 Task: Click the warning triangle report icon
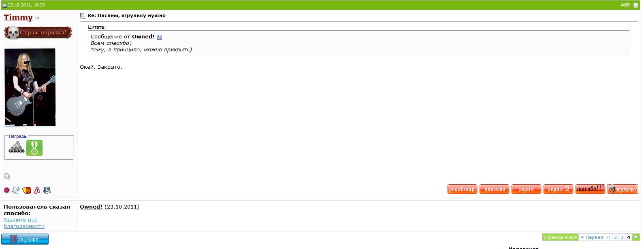pos(37,190)
